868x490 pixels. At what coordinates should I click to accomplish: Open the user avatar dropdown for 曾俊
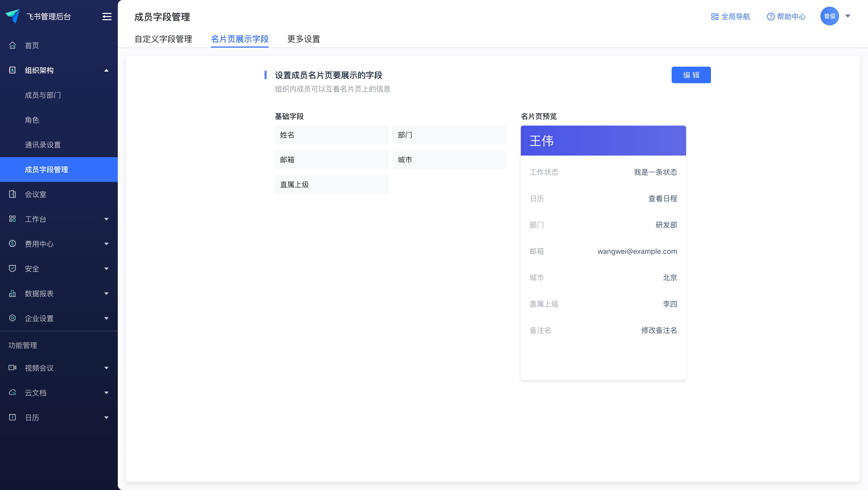pyautogui.click(x=830, y=16)
